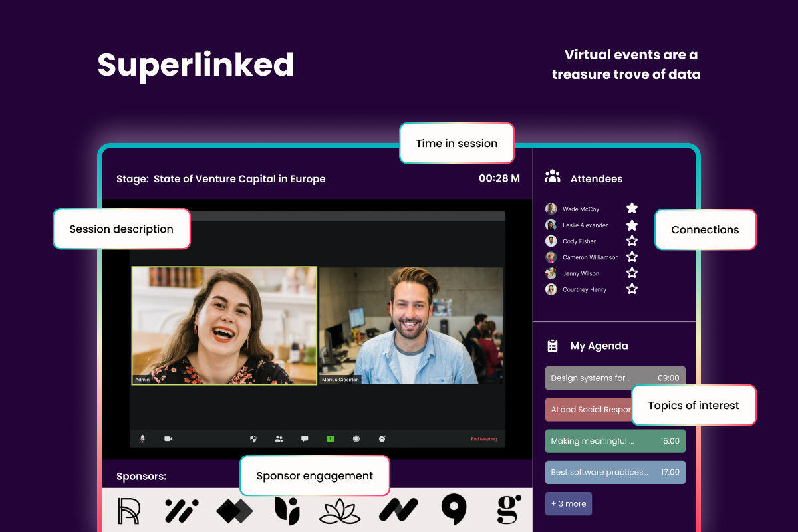The image size is (798, 532).
Task: Expand the + 3 more agenda button
Action: pyautogui.click(x=569, y=503)
